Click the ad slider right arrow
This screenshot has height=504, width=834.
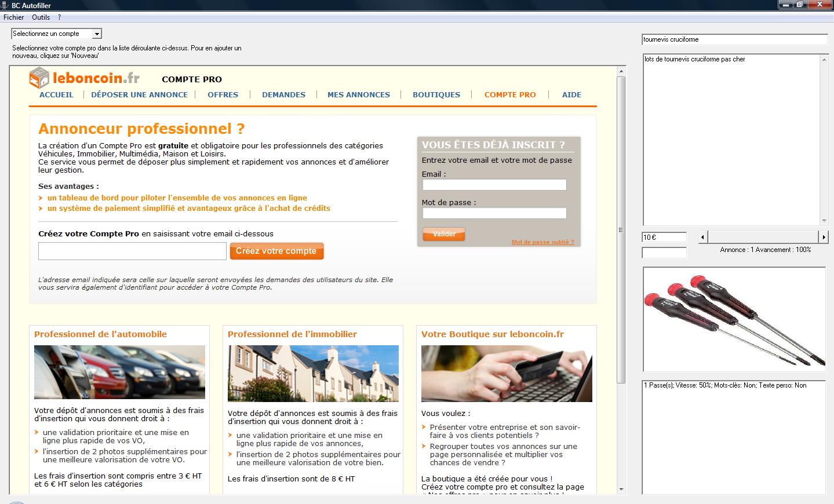(x=824, y=237)
